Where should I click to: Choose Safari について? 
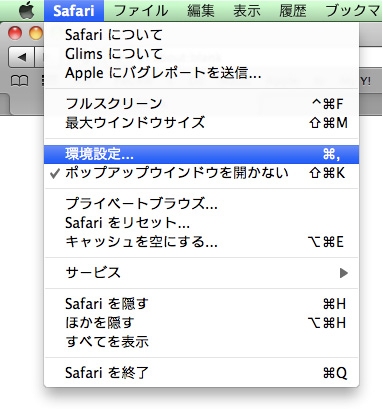[x=201, y=35]
